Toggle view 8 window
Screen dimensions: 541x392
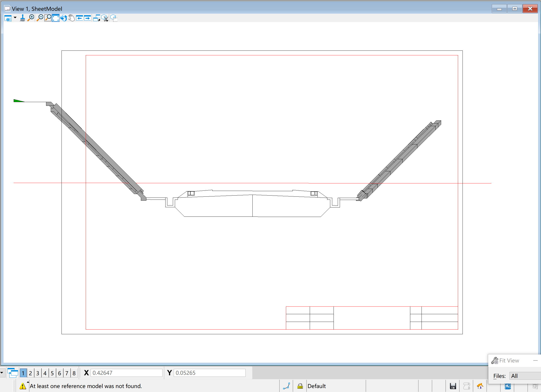point(74,373)
